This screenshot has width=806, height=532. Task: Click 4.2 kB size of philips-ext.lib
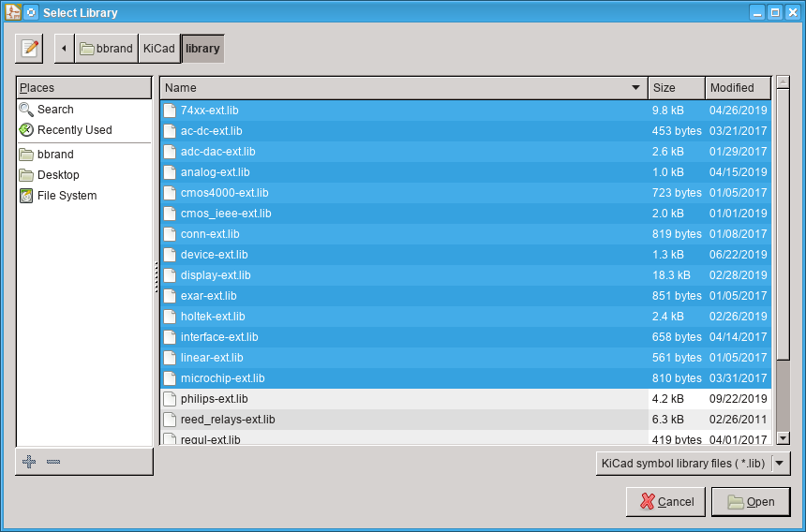667,399
